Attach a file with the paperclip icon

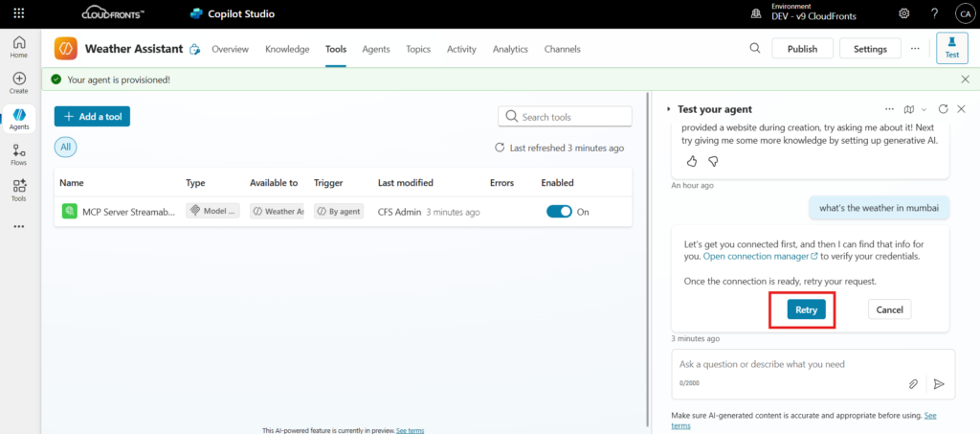(x=913, y=384)
